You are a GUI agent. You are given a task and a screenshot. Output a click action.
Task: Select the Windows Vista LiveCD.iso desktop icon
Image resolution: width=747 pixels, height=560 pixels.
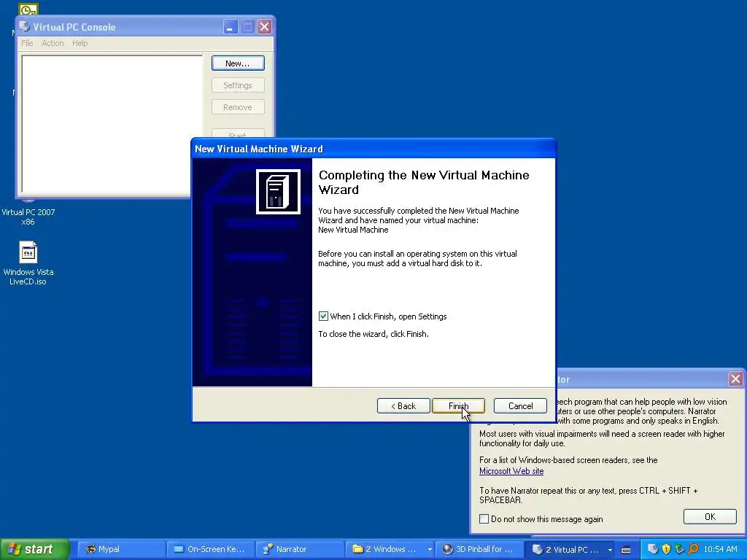click(28, 252)
